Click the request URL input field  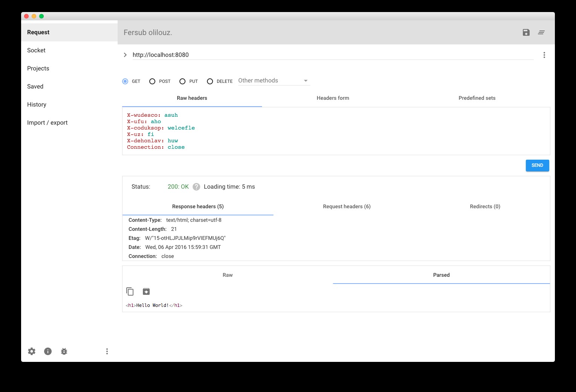332,55
